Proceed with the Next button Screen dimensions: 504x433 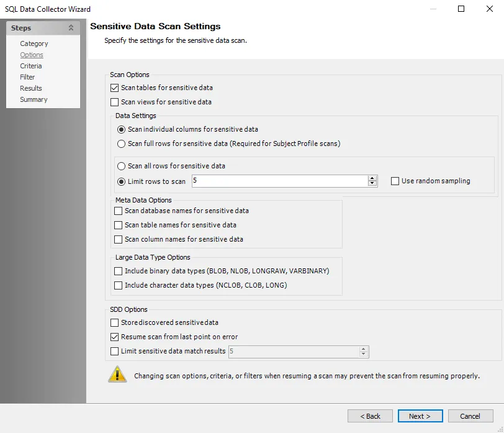(420, 416)
